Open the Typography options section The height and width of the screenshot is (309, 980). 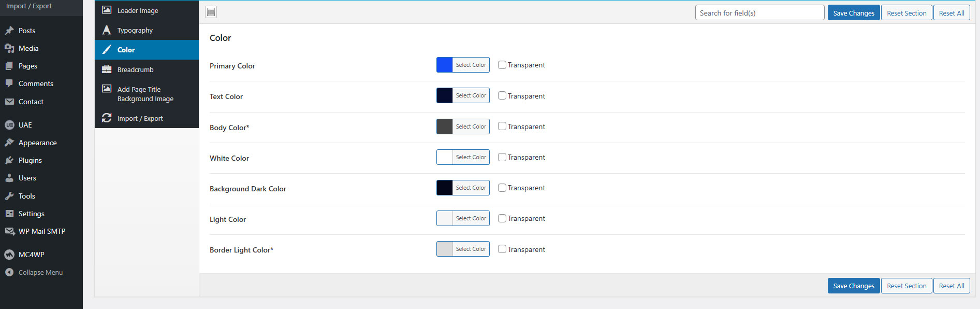click(x=135, y=31)
